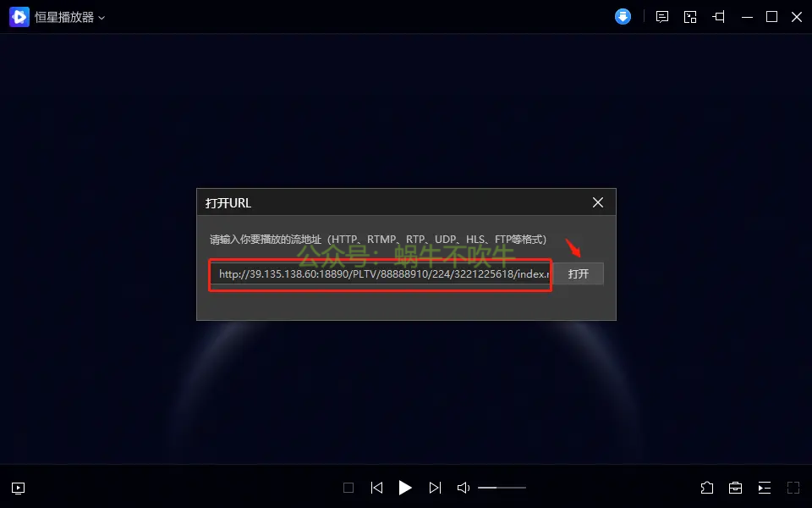Viewport: 812px width, 508px height.
Task: Open the toolbox icon
Action: tap(735, 488)
